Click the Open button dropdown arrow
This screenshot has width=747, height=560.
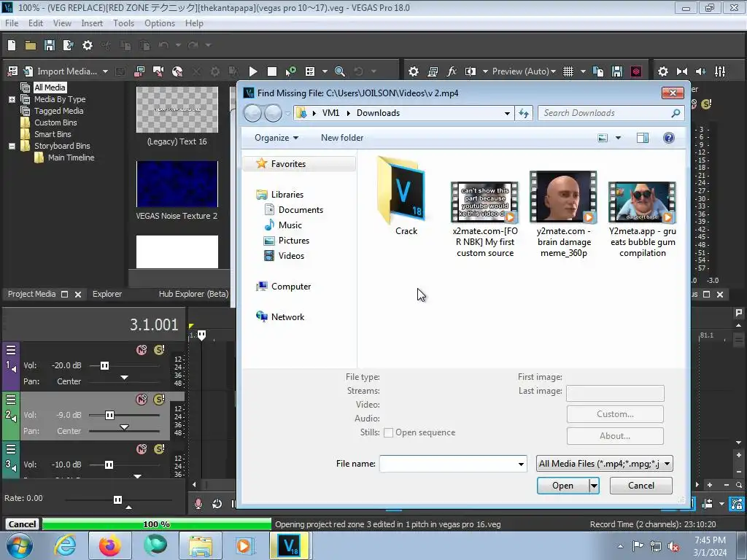594,486
